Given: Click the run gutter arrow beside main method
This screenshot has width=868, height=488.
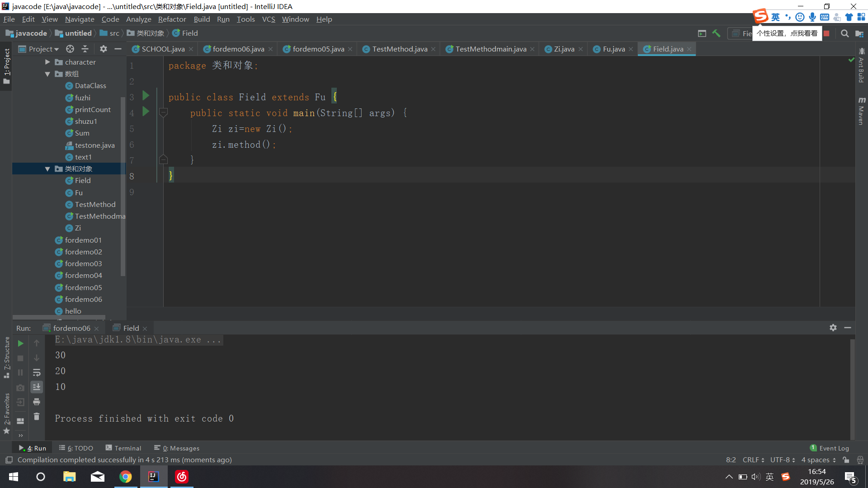Looking at the screenshot, I should pyautogui.click(x=146, y=112).
